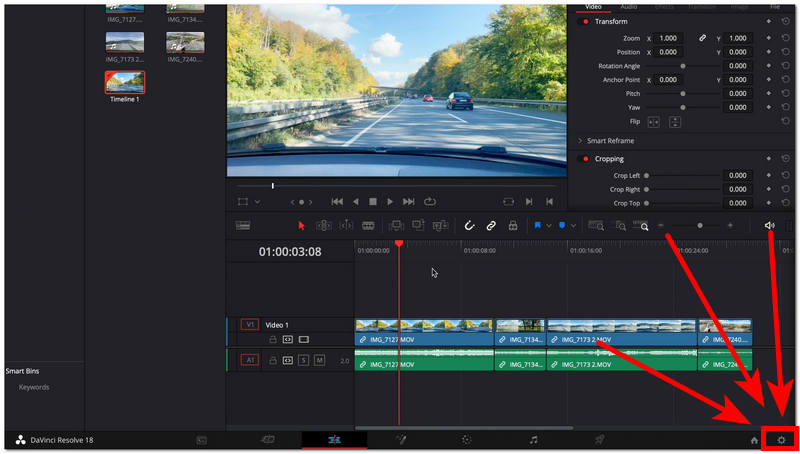
Task: Open Project Settings gear icon
Action: pos(781,440)
